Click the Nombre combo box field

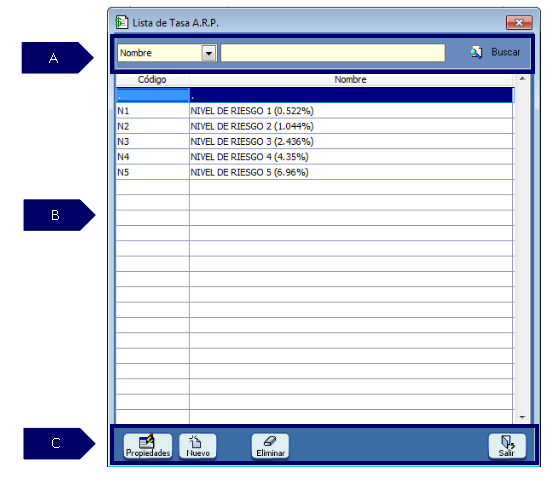pyautogui.click(x=167, y=53)
